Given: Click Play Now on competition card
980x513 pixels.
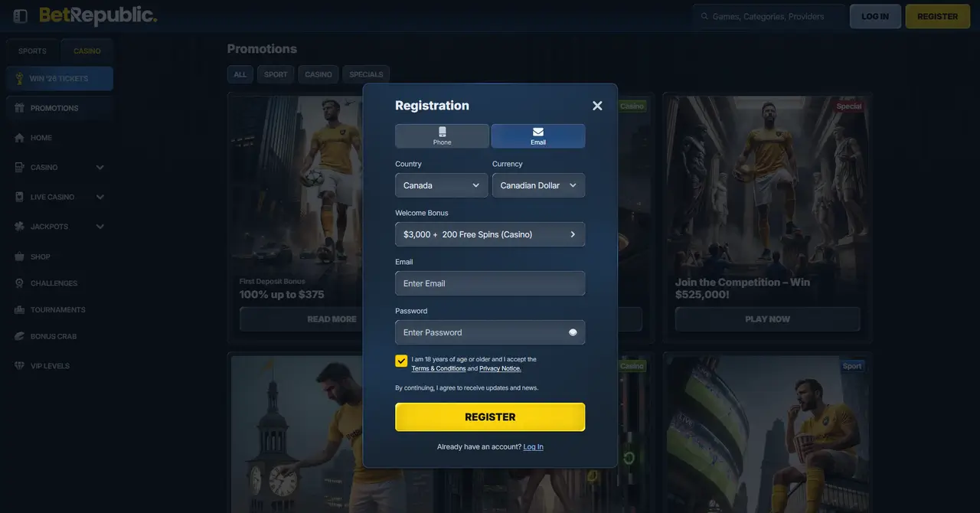Looking at the screenshot, I should tap(768, 319).
